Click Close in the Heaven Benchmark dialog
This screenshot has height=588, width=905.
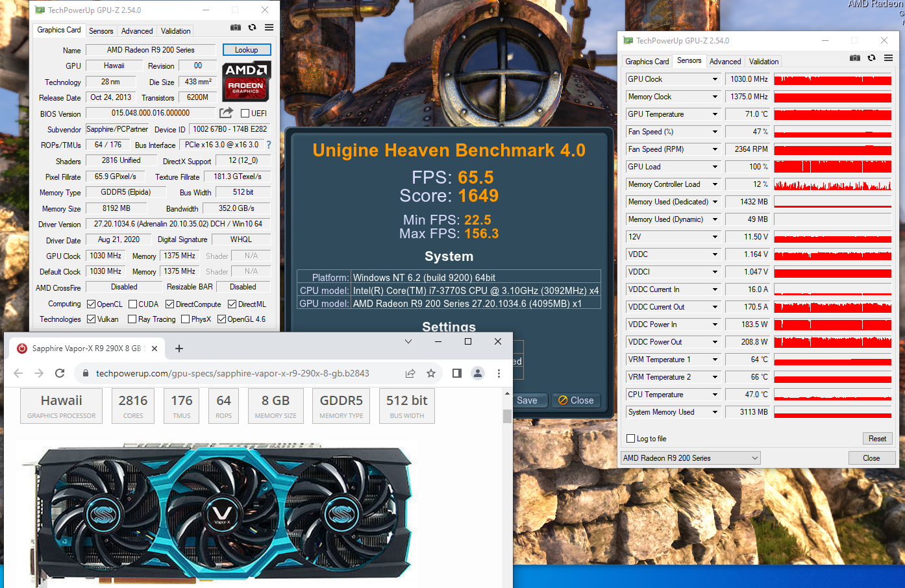coord(576,400)
